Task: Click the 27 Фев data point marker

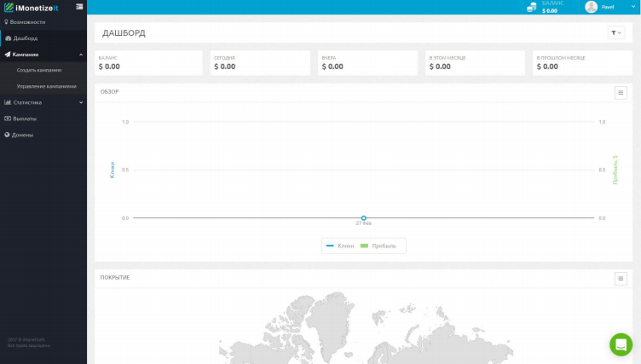Action: [x=364, y=218]
